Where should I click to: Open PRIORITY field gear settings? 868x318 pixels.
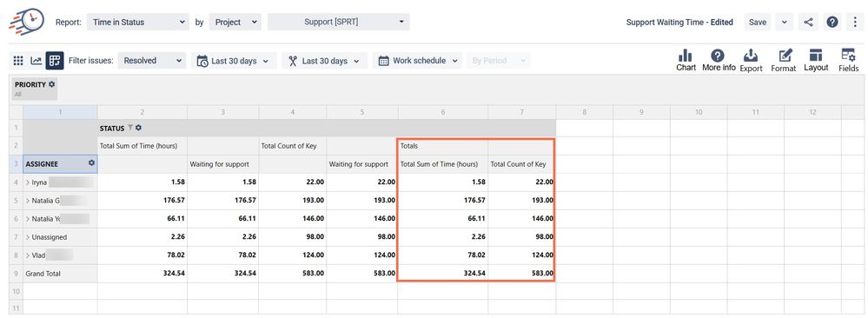pos(51,84)
